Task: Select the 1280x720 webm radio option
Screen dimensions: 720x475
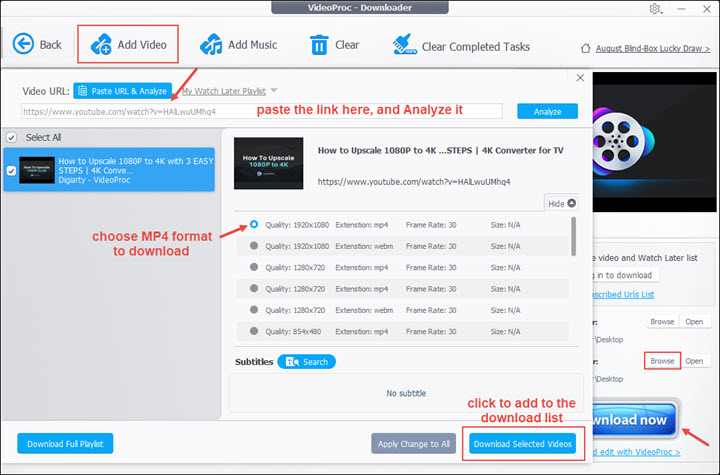Action: tap(254, 310)
